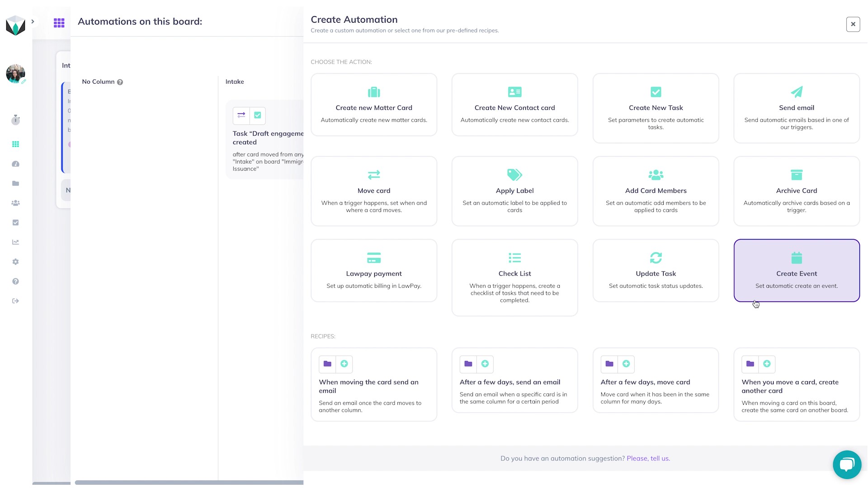
Task: Open the folder icon in sidebar
Action: pyautogui.click(x=15, y=183)
